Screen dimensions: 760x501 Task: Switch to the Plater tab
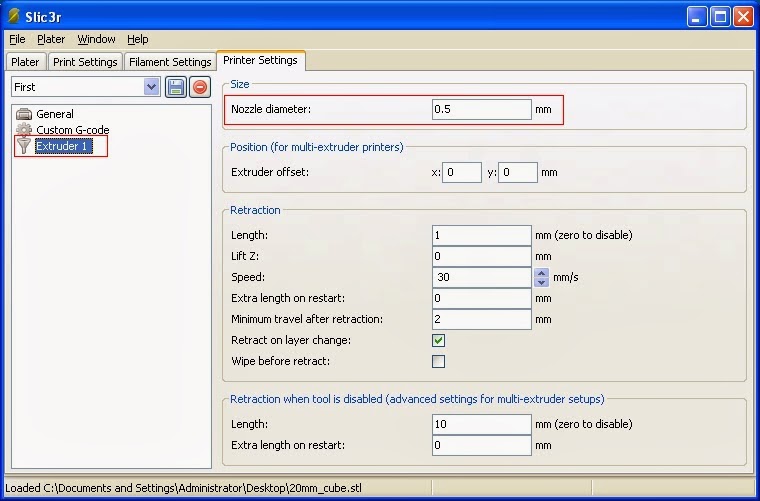pos(25,62)
